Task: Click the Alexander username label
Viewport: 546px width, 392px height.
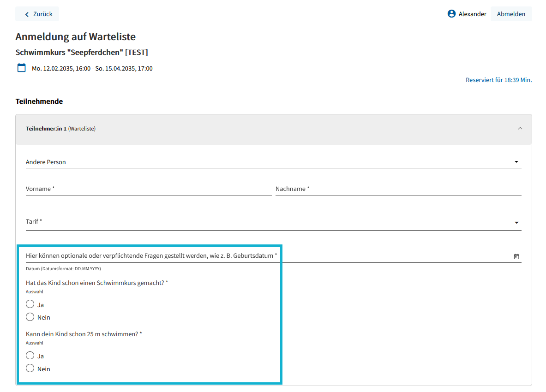Action: [472, 14]
